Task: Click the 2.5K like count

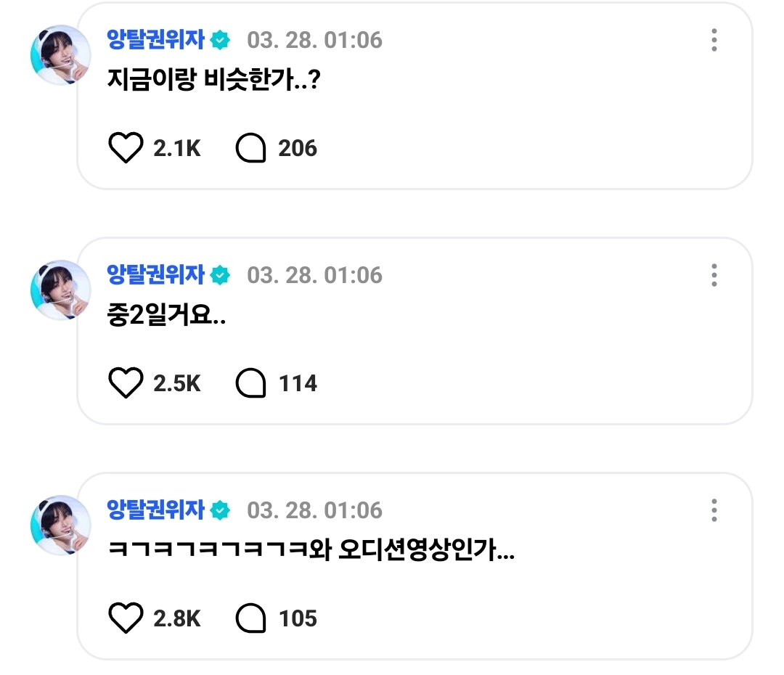Action: [x=176, y=383]
